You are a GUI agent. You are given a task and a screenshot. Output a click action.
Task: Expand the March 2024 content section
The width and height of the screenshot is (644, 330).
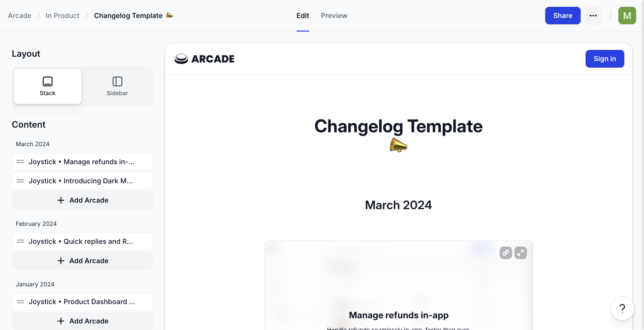[32, 144]
